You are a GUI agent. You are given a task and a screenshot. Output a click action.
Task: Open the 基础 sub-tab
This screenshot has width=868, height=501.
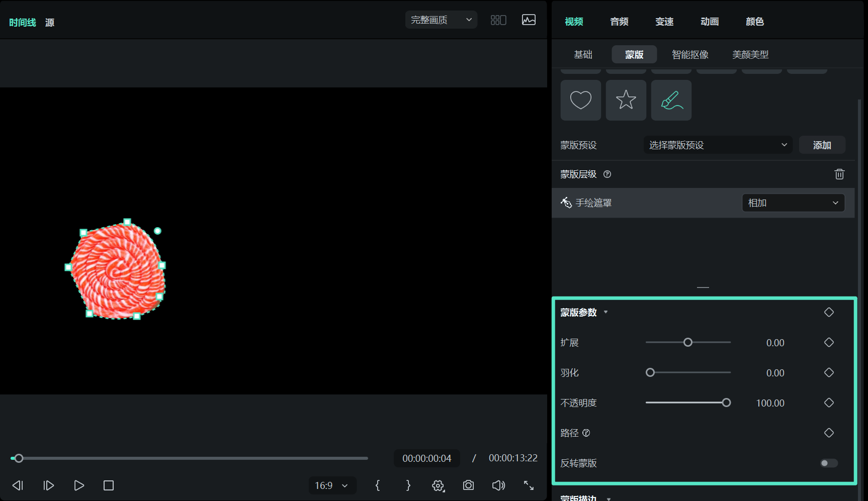point(583,54)
